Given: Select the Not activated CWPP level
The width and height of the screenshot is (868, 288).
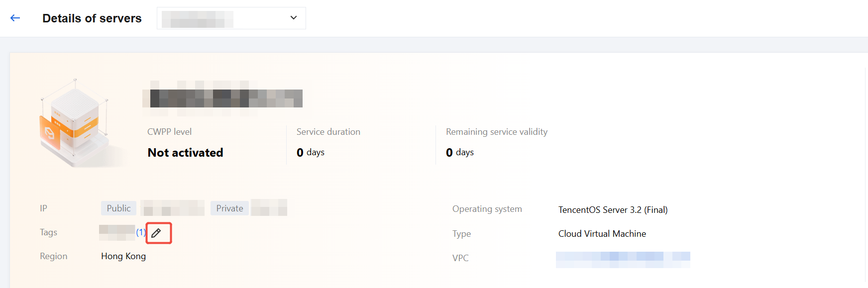Looking at the screenshot, I should click(x=185, y=153).
